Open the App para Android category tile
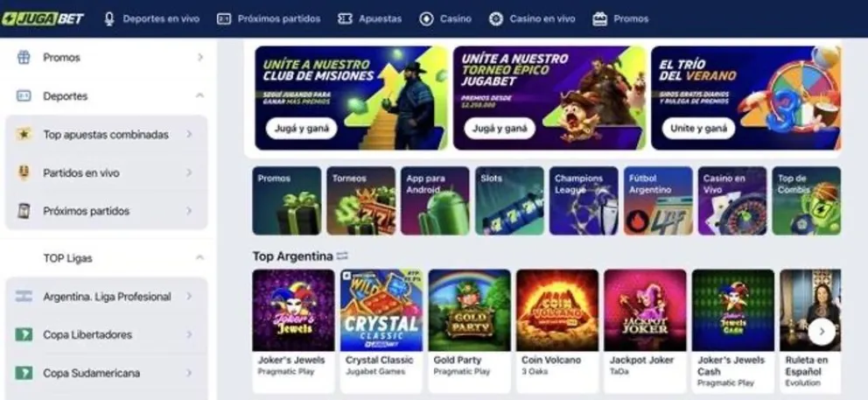 (x=435, y=200)
